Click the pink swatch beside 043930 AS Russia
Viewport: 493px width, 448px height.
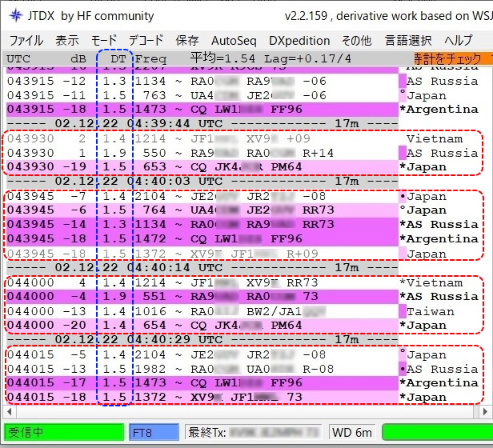point(403,153)
